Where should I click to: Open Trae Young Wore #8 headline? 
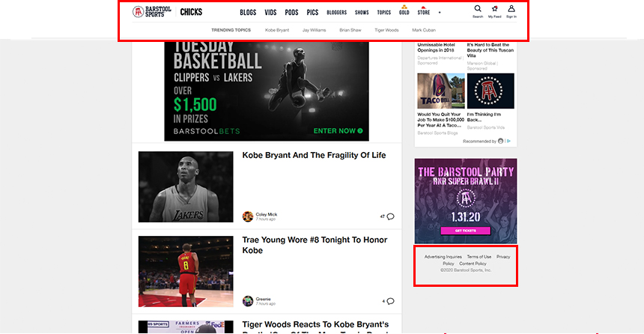[315, 246]
